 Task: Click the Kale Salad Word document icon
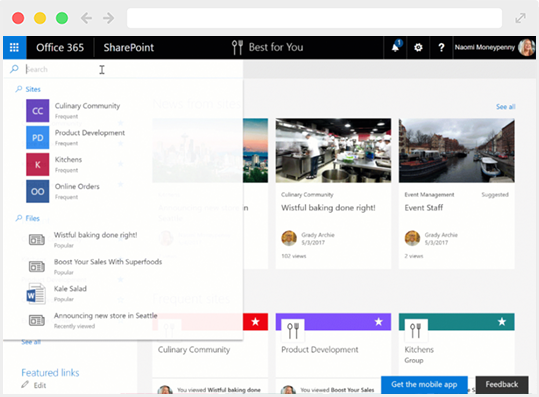[36, 294]
